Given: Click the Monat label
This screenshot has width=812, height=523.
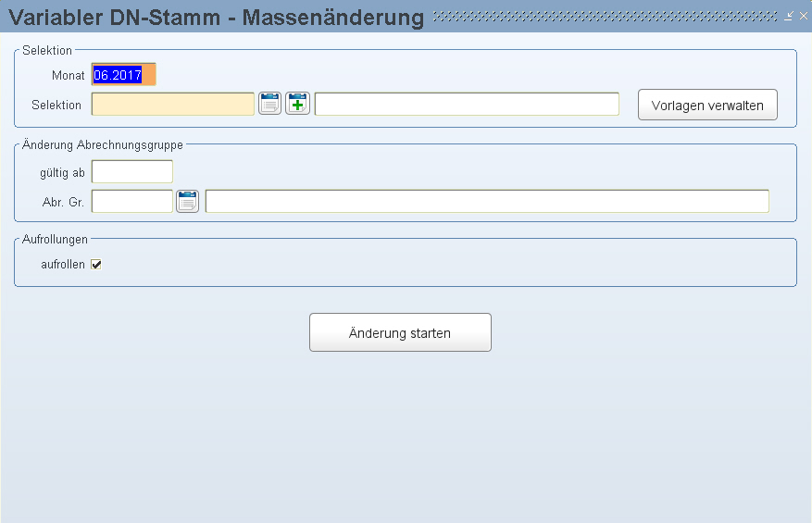Looking at the screenshot, I should pyautogui.click(x=68, y=76).
